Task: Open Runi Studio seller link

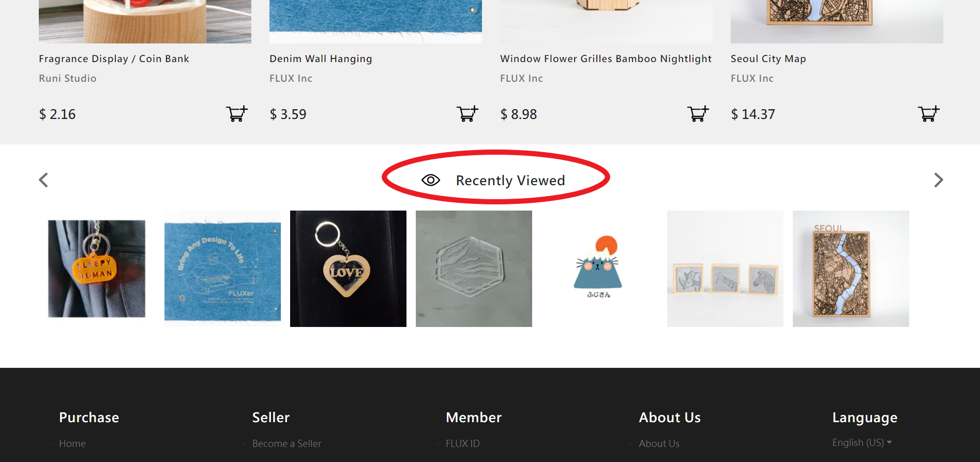Action: pos(68,79)
